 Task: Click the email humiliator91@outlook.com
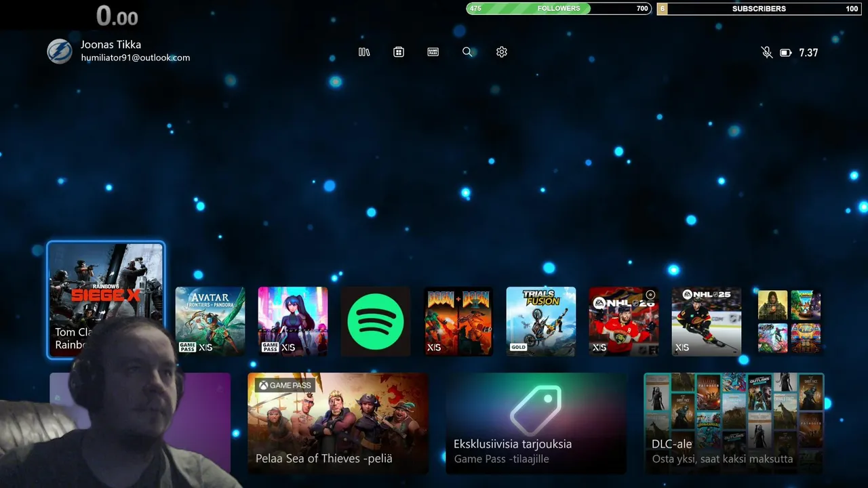coord(136,58)
